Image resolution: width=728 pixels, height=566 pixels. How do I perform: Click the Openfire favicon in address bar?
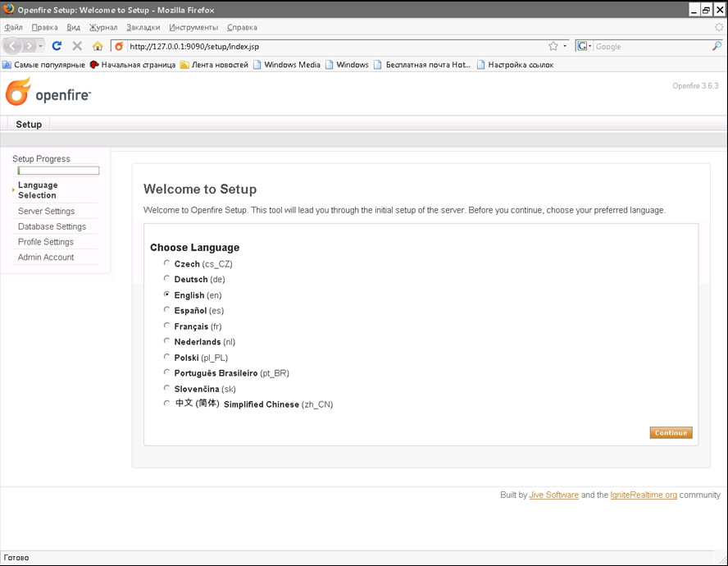(120, 46)
